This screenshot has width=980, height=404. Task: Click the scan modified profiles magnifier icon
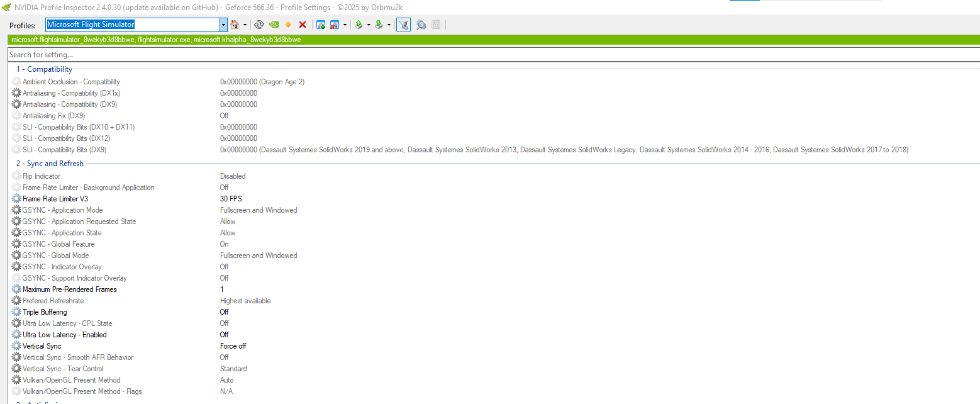pyautogui.click(x=421, y=25)
